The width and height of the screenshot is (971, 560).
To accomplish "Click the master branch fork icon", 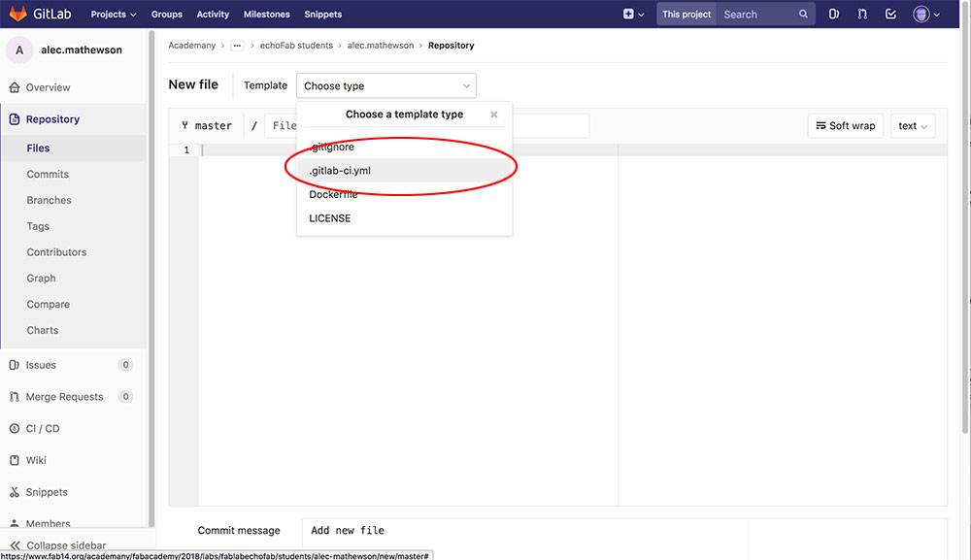I will pyautogui.click(x=184, y=125).
